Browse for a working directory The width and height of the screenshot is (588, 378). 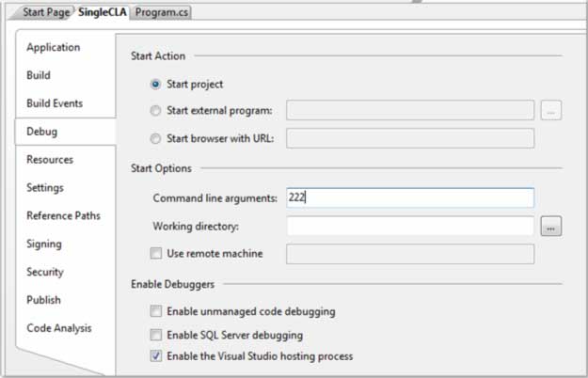(551, 227)
